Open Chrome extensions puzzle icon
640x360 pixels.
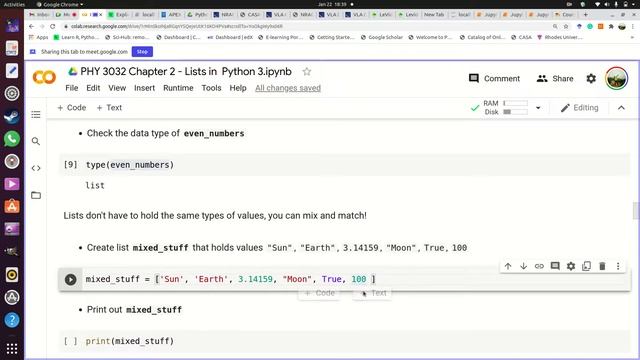coord(611,26)
